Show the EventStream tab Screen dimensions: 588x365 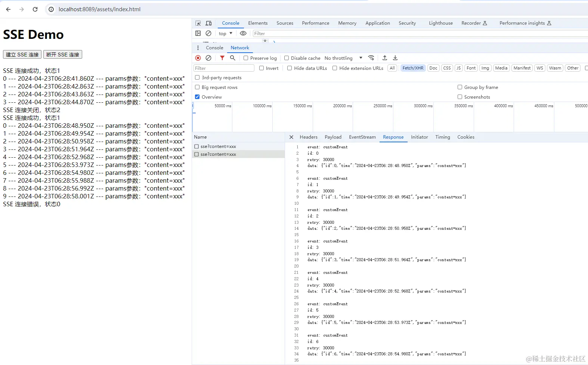[362, 137]
